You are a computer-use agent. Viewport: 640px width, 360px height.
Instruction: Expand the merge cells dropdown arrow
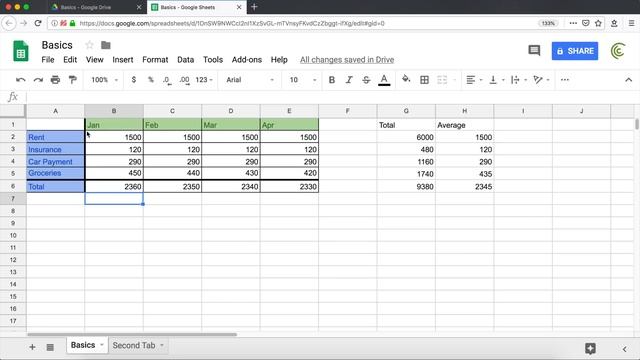(454, 80)
